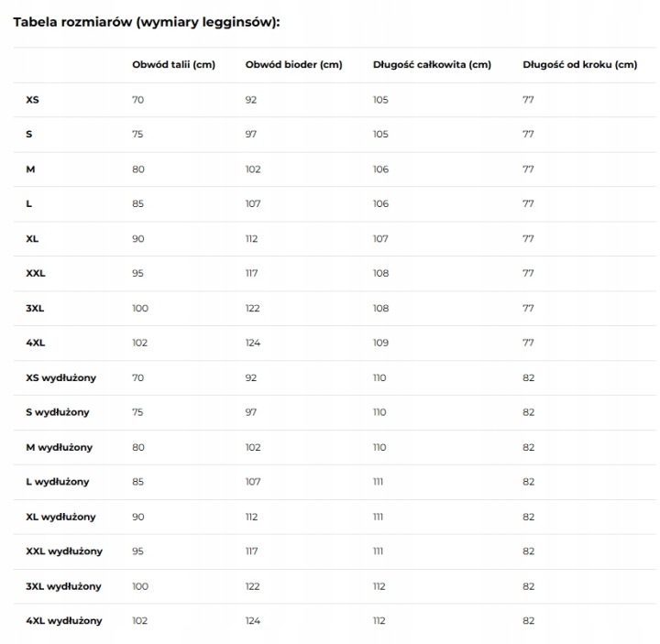The image size is (660, 644).
Task: Select the XXL size row label
Action: 36,273
